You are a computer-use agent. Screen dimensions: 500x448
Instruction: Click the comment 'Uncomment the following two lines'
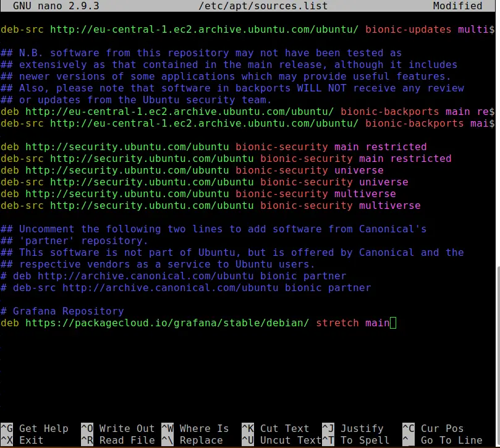click(214, 229)
